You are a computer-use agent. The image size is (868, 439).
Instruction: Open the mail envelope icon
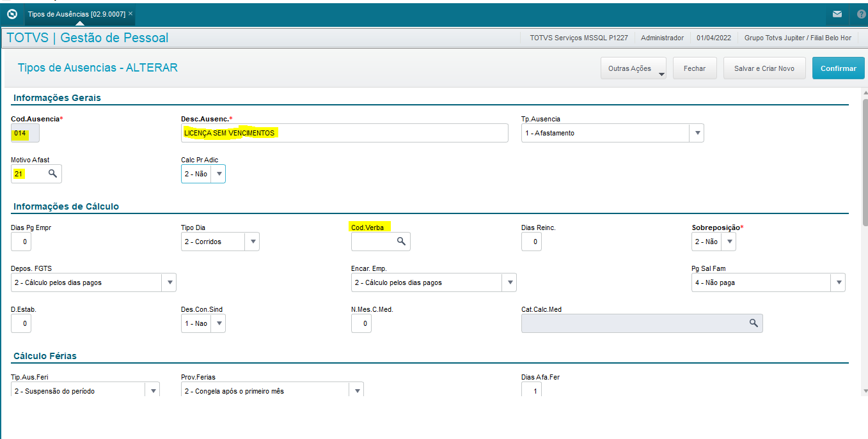837,14
